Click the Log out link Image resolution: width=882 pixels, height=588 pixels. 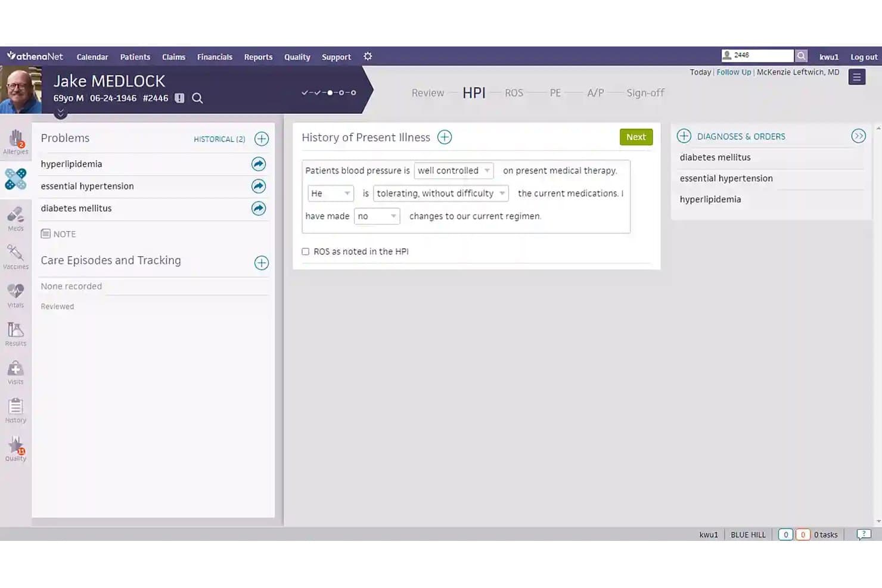tap(864, 57)
